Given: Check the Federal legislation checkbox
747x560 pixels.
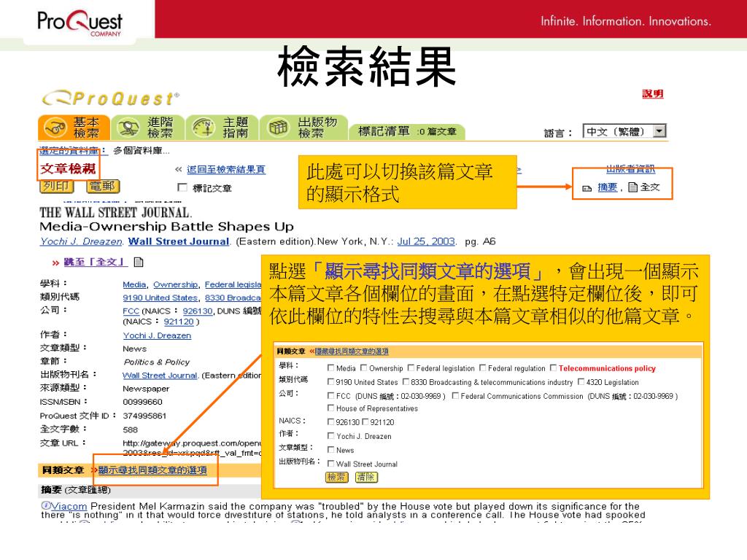Looking at the screenshot, I should (411, 367).
